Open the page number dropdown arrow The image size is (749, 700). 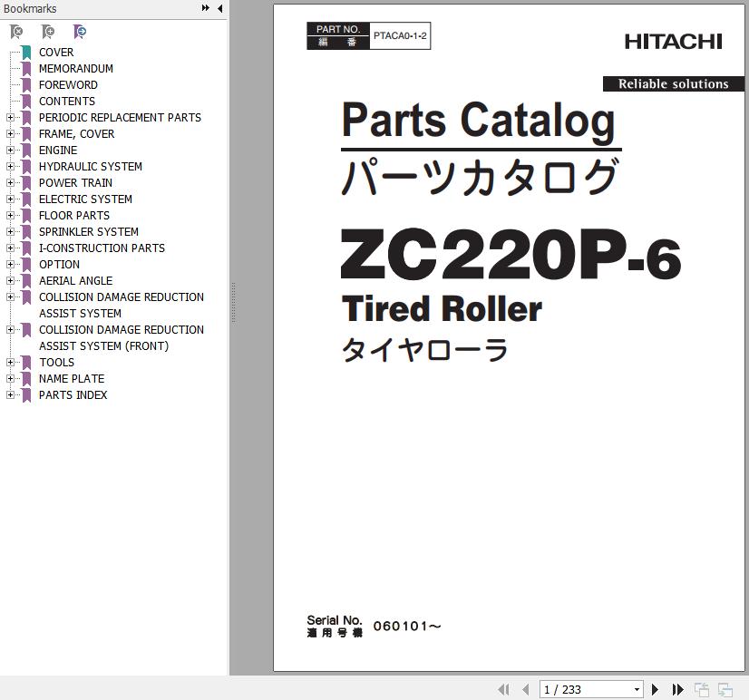pyautogui.click(x=637, y=689)
